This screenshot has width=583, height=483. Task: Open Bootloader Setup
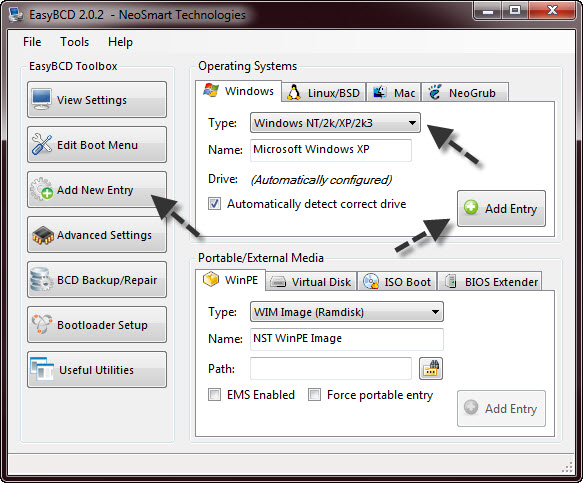[x=97, y=325]
